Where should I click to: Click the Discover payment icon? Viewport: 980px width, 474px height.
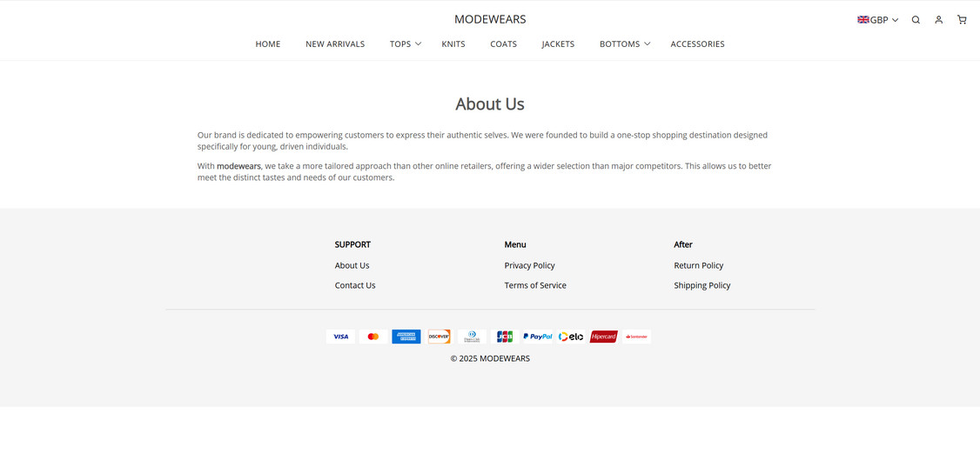(439, 337)
